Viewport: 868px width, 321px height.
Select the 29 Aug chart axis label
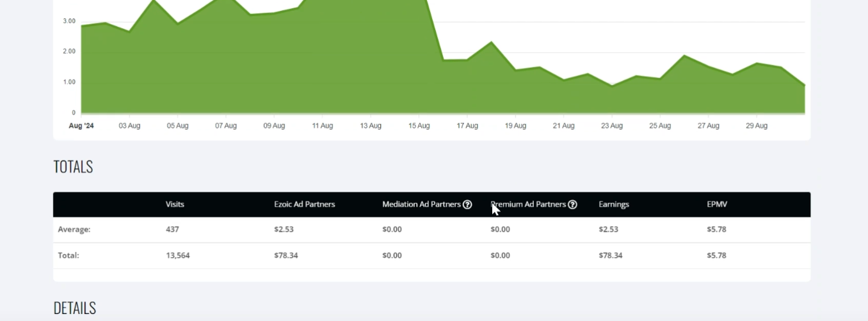point(757,126)
